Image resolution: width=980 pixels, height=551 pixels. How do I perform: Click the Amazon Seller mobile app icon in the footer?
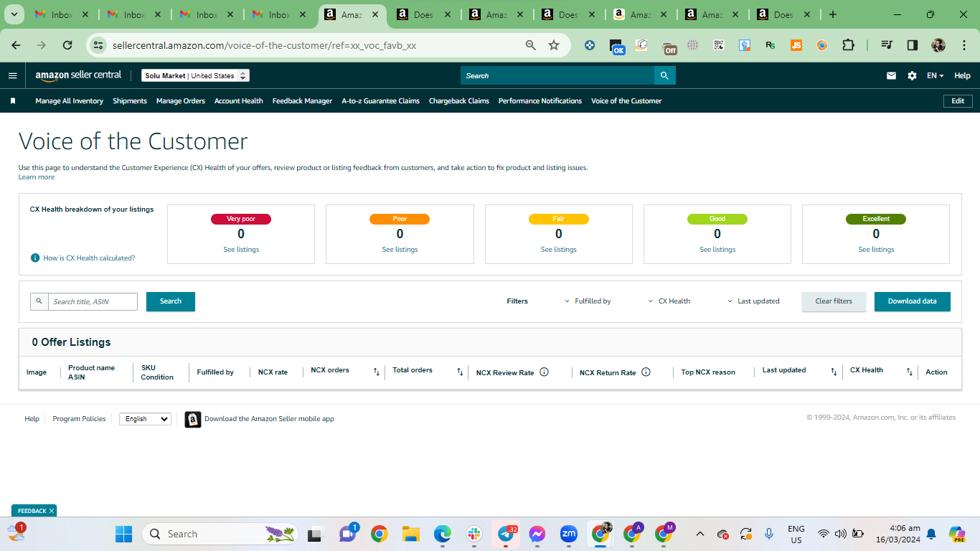193,419
